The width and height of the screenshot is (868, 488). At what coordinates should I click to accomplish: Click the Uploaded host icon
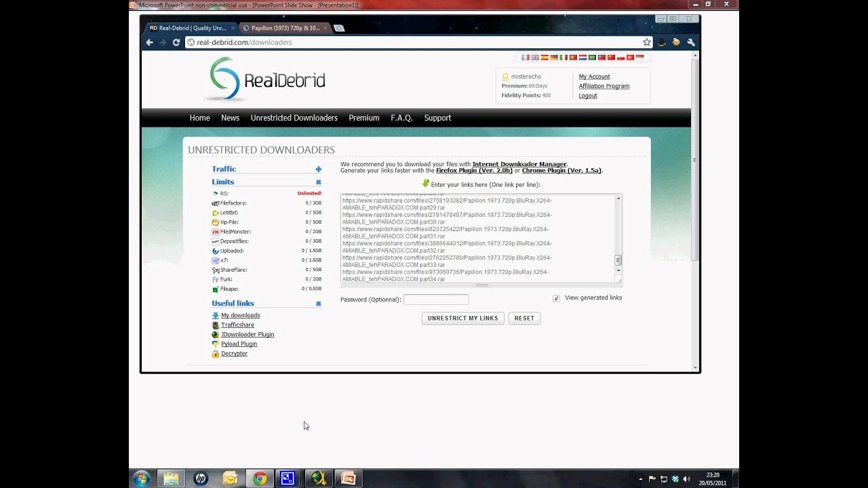pyautogui.click(x=215, y=251)
